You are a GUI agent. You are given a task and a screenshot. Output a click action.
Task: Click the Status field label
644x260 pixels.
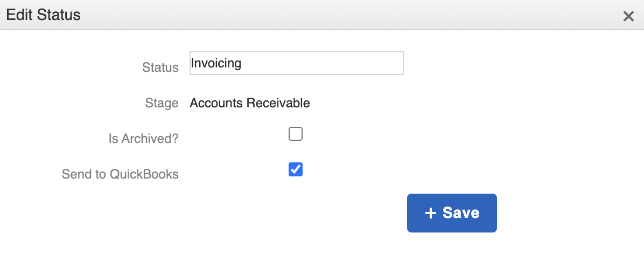[160, 67]
